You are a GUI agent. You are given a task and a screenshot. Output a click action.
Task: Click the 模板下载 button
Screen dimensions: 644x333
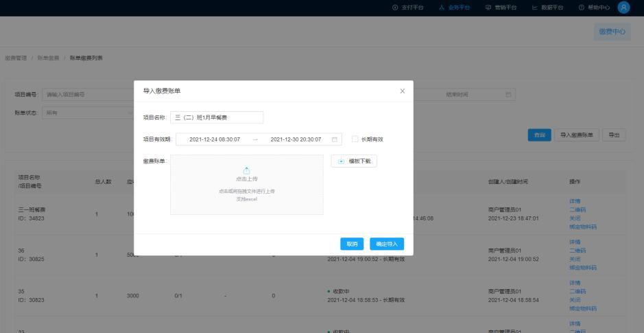pos(354,161)
